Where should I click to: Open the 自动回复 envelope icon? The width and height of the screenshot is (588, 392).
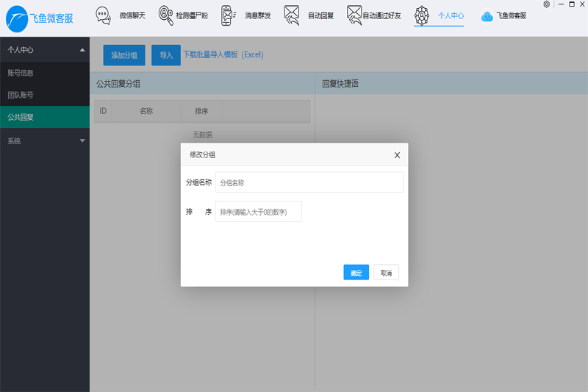click(x=292, y=15)
